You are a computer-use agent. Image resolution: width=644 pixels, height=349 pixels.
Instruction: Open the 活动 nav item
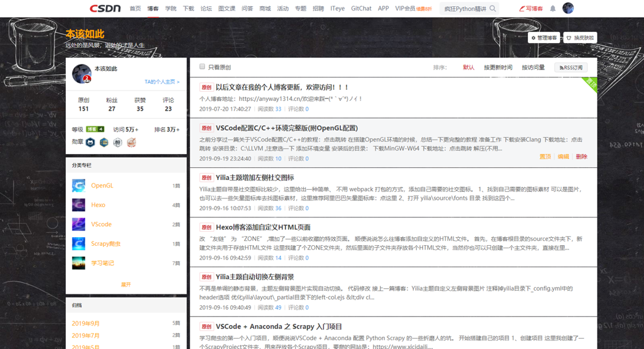point(282,8)
